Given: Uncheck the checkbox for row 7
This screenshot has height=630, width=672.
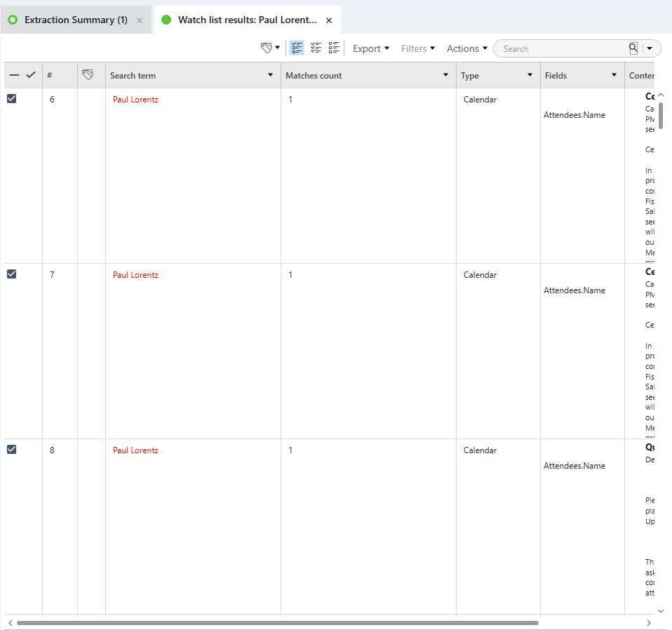Looking at the screenshot, I should (x=12, y=274).
